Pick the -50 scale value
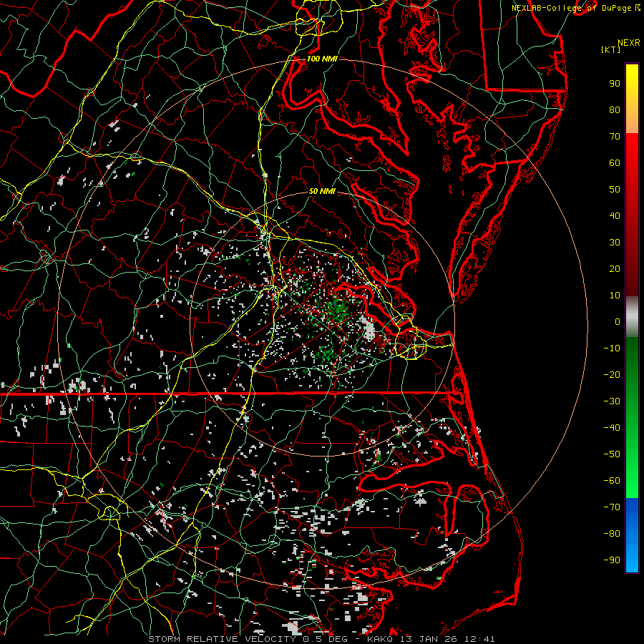Image resolution: width=644 pixels, height=644 pixels. pos(612,454)
